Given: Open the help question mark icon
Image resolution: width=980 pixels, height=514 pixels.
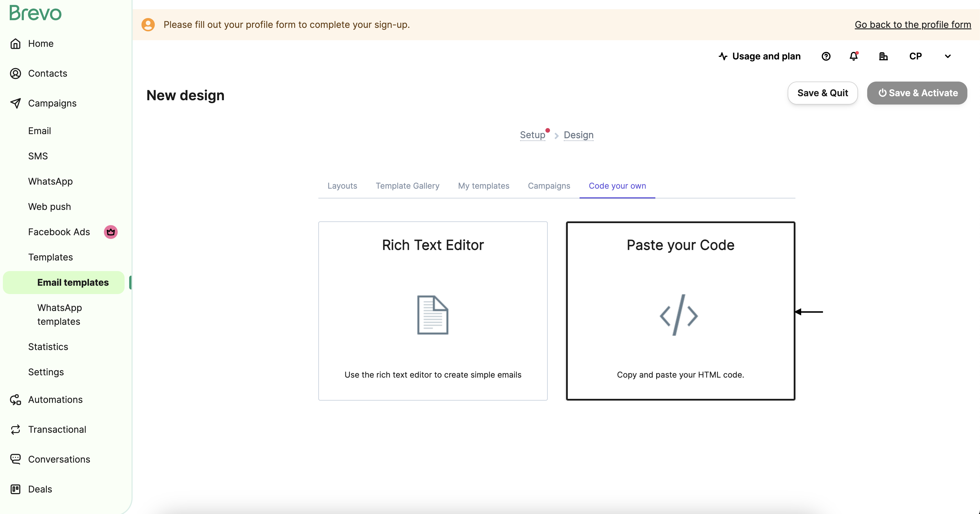Looking at the screenshot, I should (826, 56).
